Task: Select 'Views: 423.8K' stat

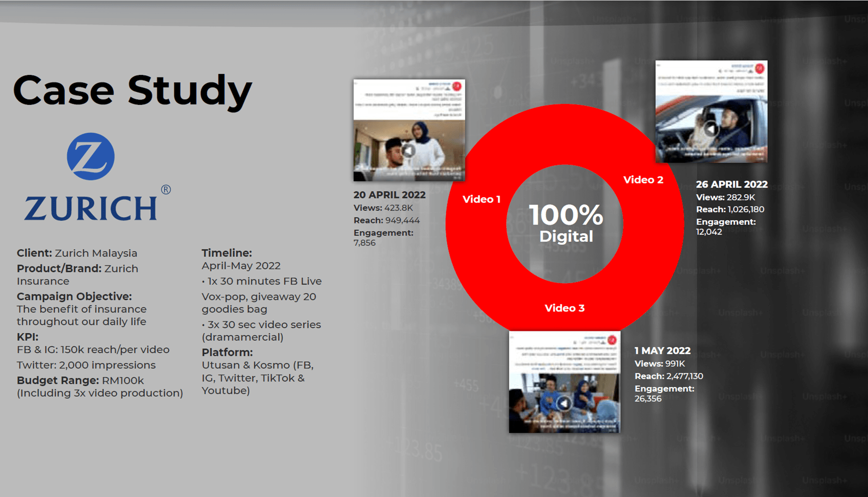Action: point(383,208)
